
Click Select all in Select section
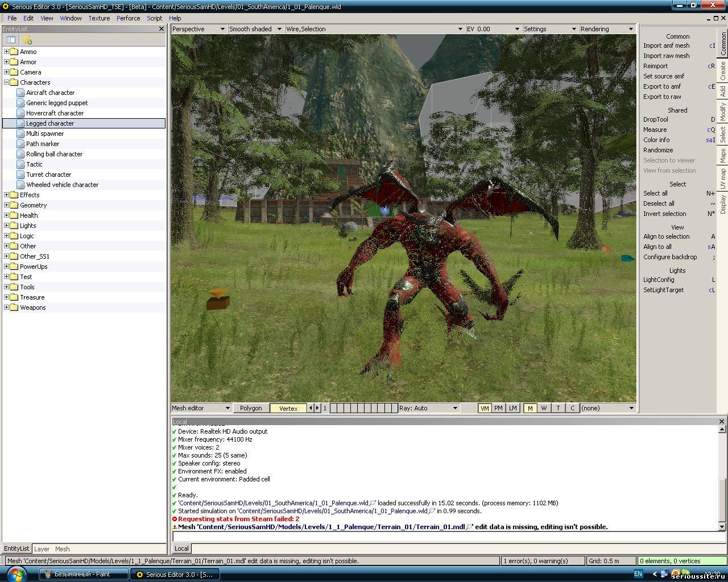655,193
